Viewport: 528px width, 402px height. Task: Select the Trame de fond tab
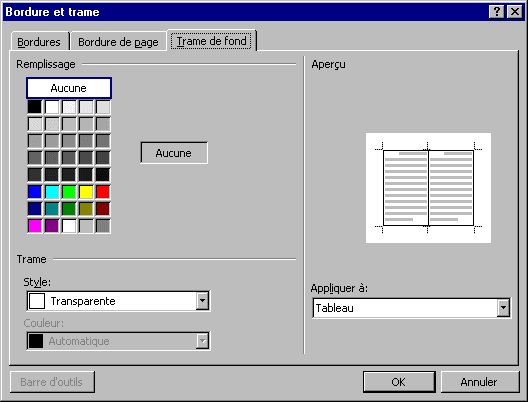[211, 41]
